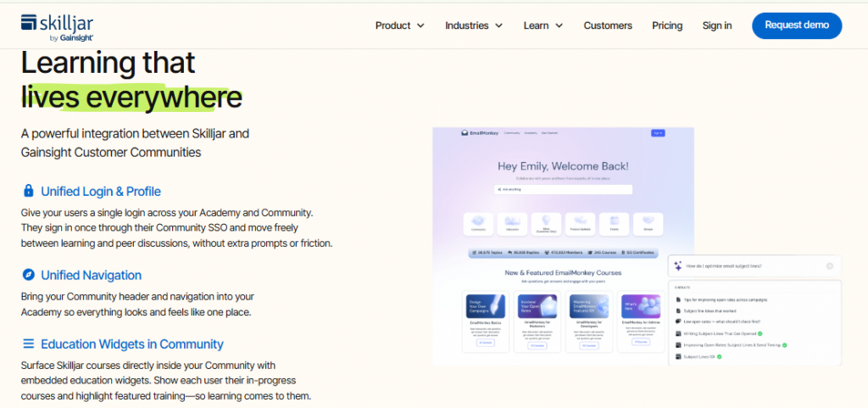
Task: Click courses button under EmailMonkey for Admins card
Action: (x=641, y=342)
